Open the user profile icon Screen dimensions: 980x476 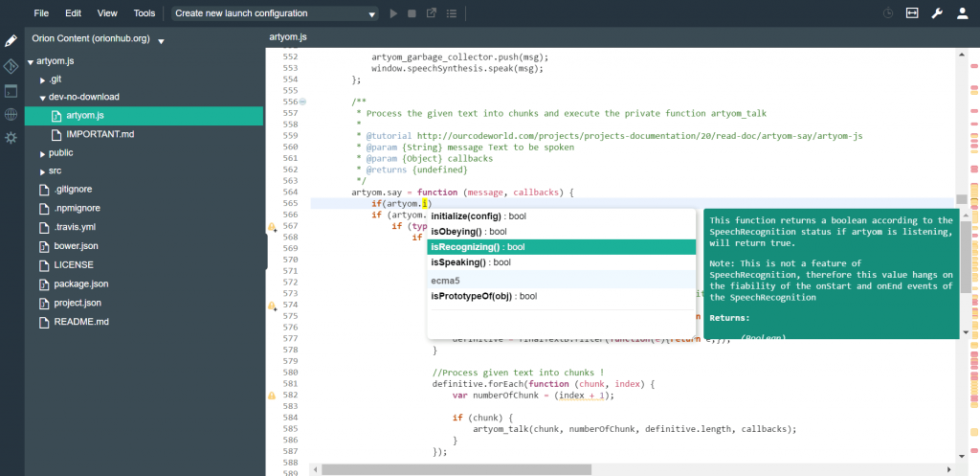click(x=963, y=13)
